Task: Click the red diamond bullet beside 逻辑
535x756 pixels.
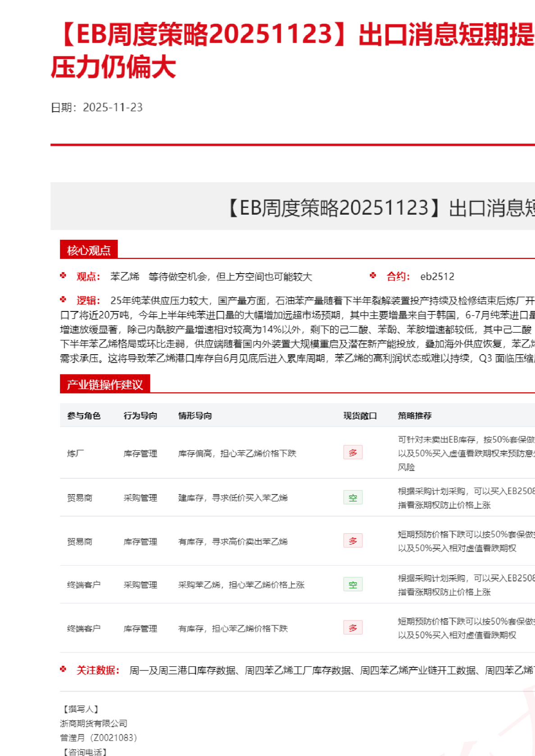Action: (x=63, y=299)
